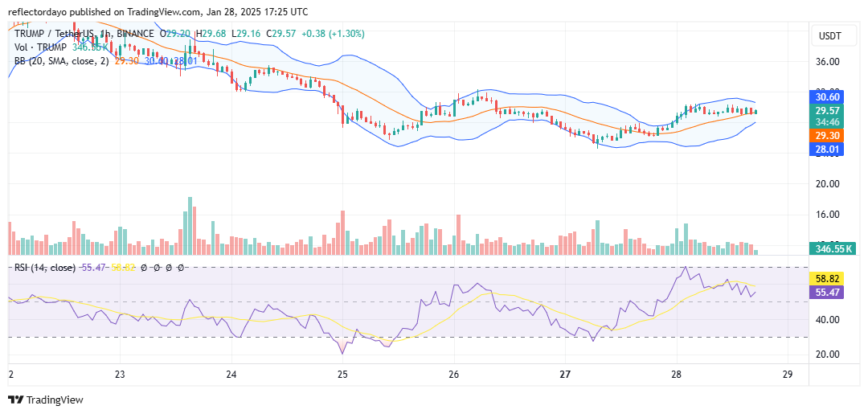Click the purple 55.47 value in RSI legend

point(93,268)
